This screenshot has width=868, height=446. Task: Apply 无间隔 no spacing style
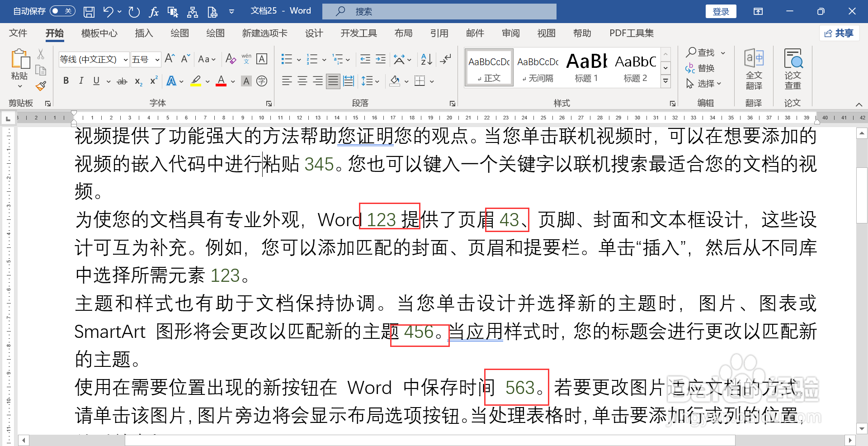[538, 67]
